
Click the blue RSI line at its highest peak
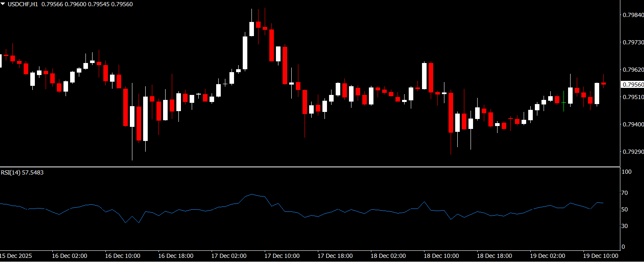(251, 194)
